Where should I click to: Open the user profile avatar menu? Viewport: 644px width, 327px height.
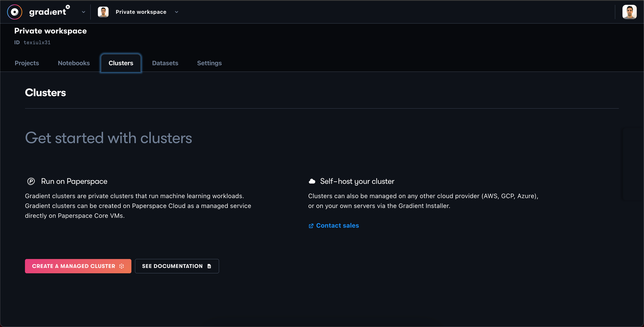(x=629, y=12)
